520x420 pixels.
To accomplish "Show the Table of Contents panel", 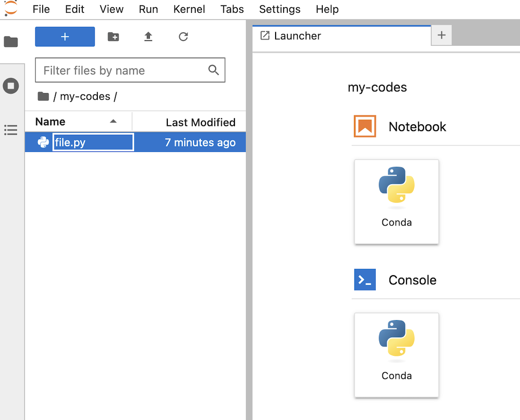I will click(x=11, y=130).
